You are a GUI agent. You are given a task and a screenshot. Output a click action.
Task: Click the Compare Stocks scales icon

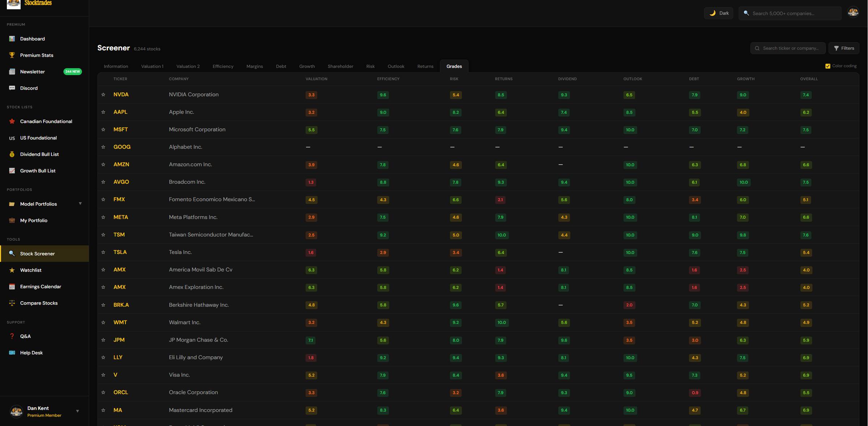click(12, 303)
